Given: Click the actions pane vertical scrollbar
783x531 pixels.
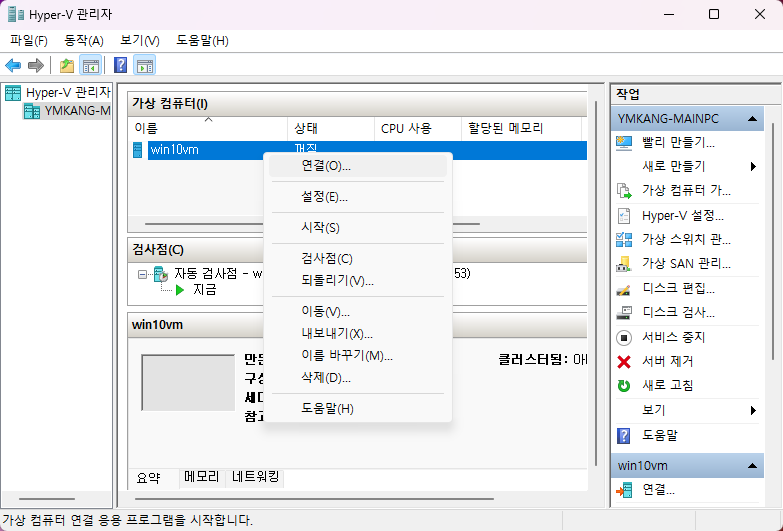Looking at the screenshot, I should (774, 240).
